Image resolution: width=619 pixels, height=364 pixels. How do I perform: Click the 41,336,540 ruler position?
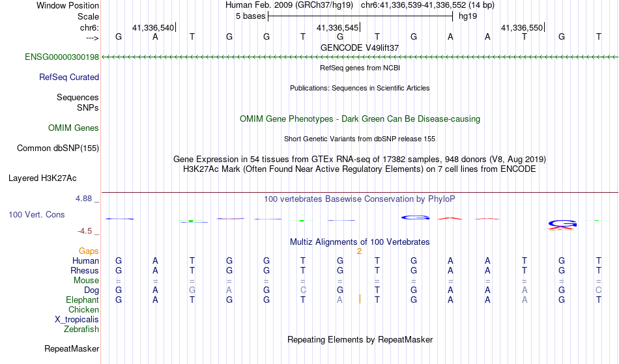click(152, 27)
